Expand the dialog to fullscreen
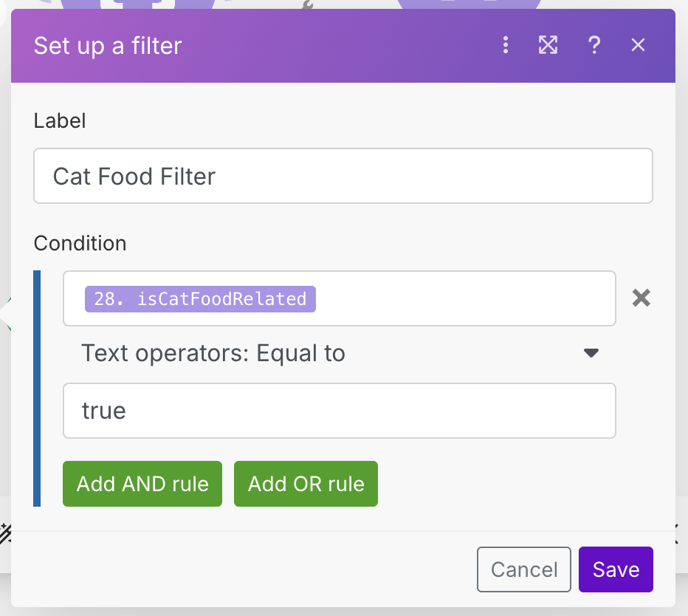Viewport: 688px width, 616px height. [548, 45]
